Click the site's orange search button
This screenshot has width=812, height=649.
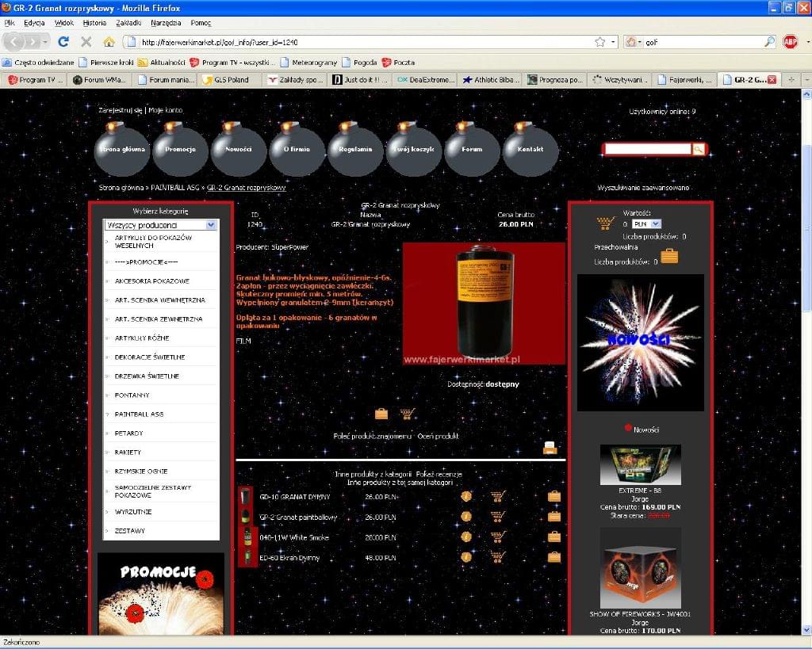tap(699, 150)
